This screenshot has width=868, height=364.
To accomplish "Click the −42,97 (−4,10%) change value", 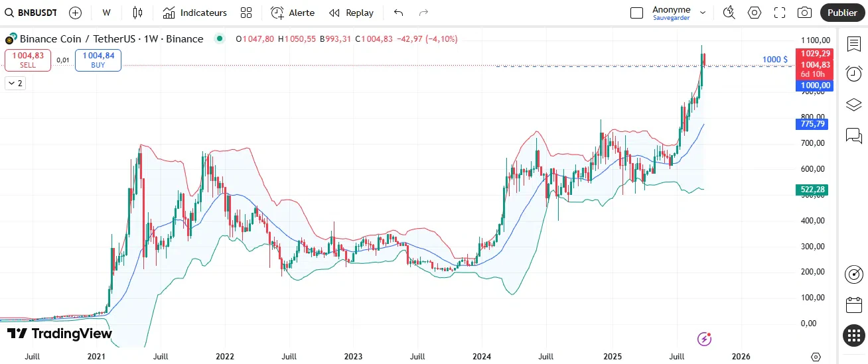I will click(427, 39).
